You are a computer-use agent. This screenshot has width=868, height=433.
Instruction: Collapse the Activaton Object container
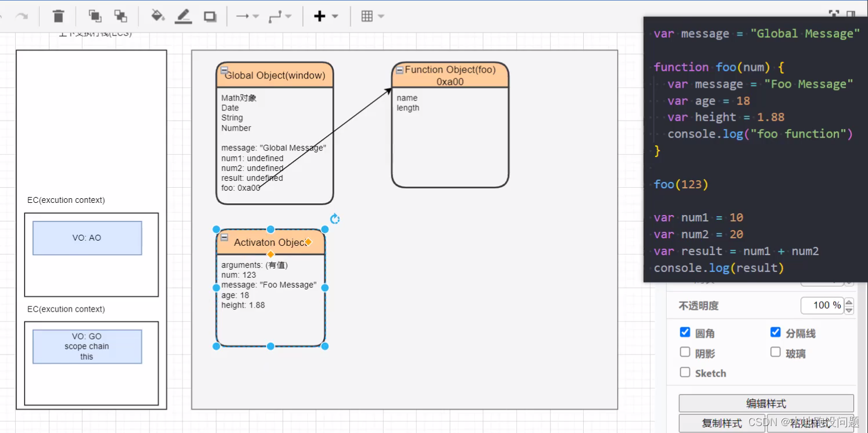[x=224, y=237]
